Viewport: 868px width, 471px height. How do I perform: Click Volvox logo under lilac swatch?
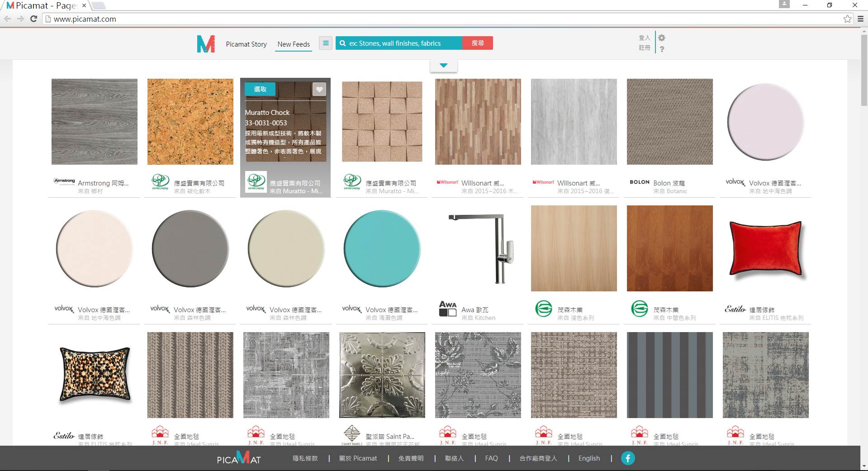coord(735,182)
